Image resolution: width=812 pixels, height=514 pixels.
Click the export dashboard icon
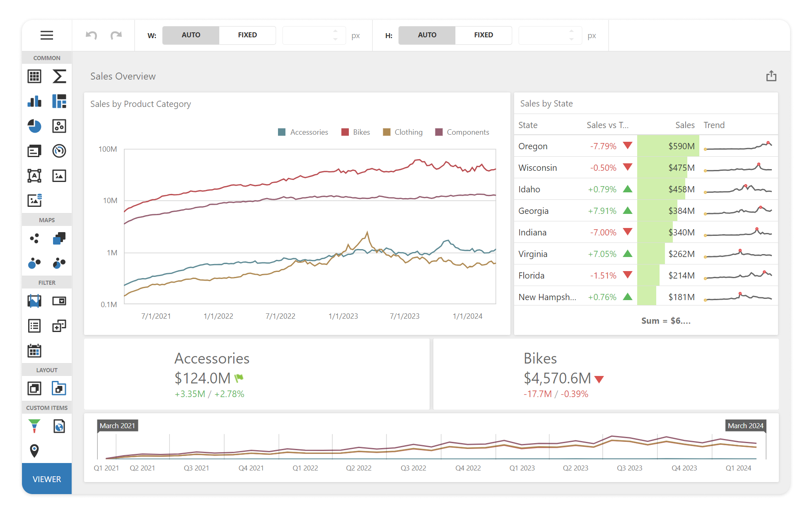[771, 76]
